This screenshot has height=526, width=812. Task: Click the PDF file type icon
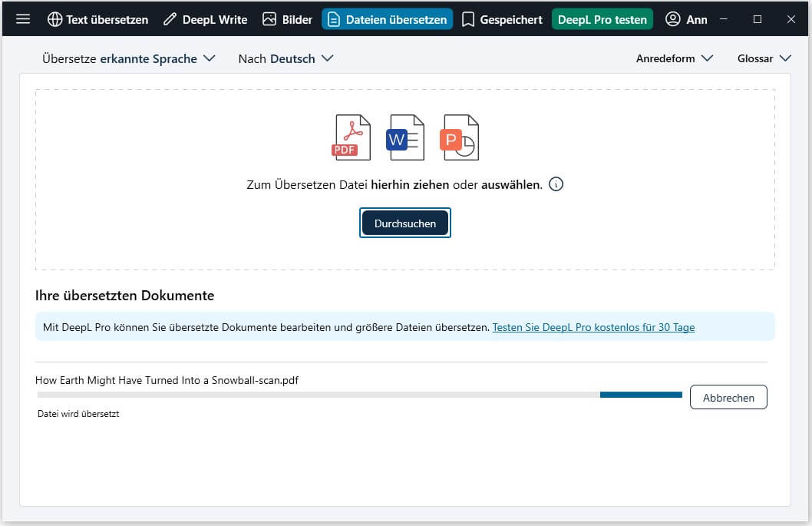tap(351, 137)
